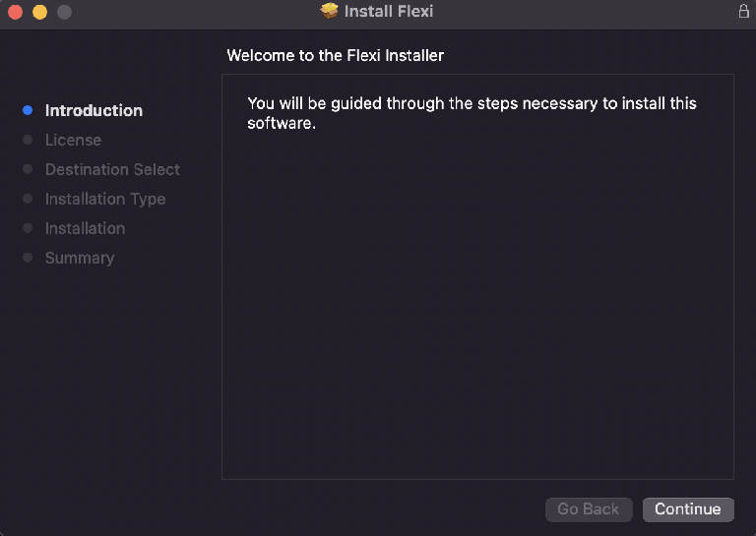This screenshot has height=536, width=756.
Task: Select the License step in sidebar
Action: coord(73,140)
